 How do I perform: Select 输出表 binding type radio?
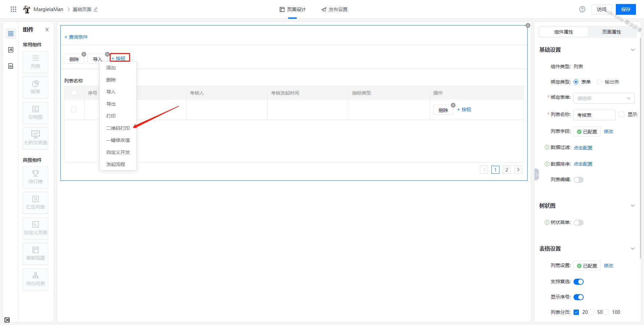pos(599,82)
